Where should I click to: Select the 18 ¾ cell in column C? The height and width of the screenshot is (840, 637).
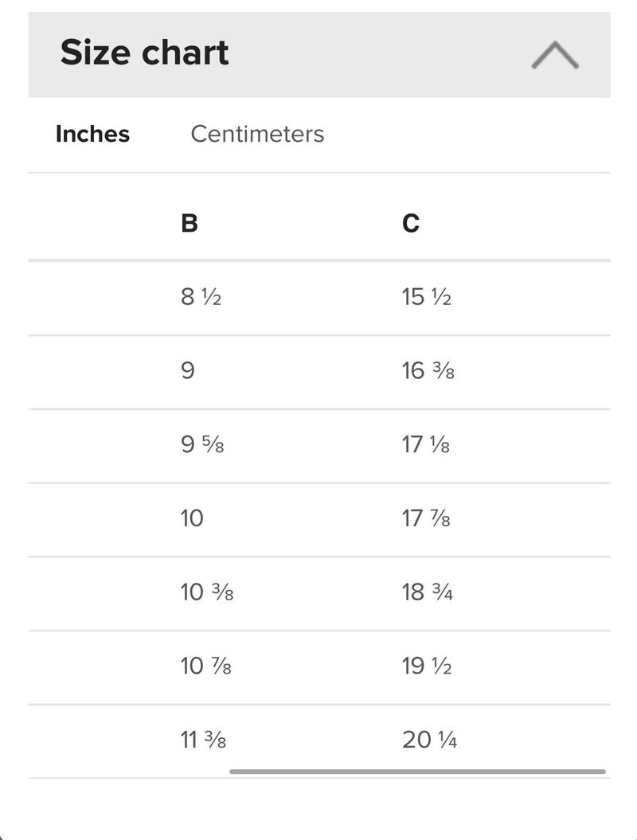pyautogui.click(x=428, y=592)
